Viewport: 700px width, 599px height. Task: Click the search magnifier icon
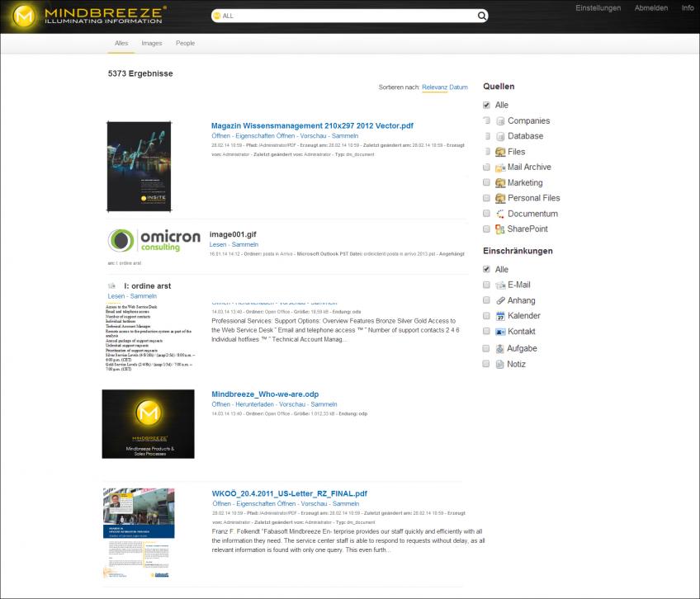coord(480,15)
